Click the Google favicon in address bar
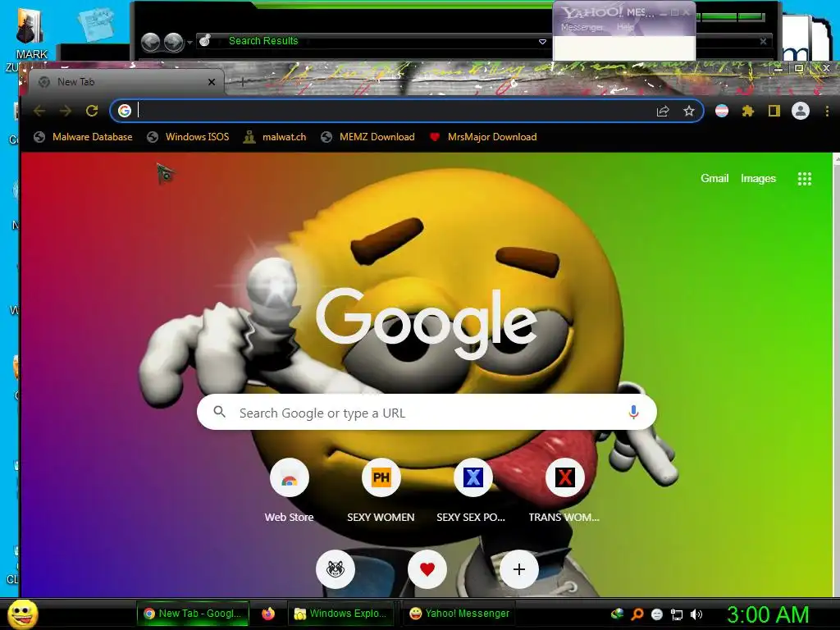840x630 pixels. tap(125, 111)
